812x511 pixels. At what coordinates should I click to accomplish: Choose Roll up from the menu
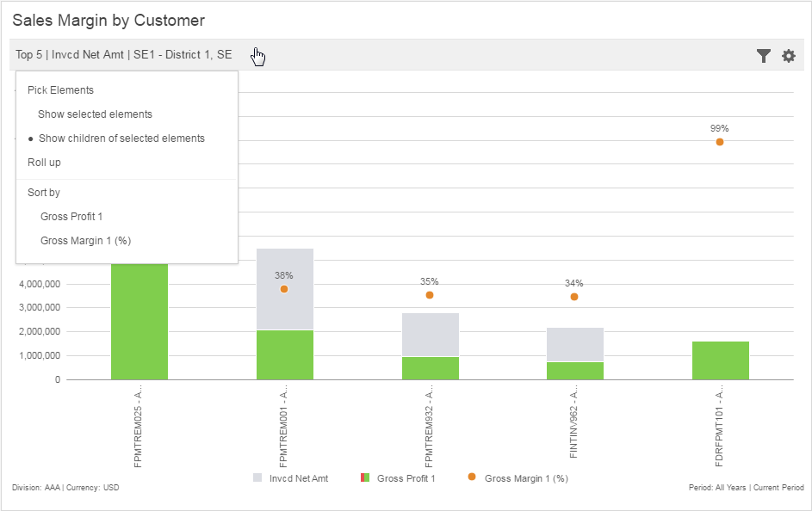pos(44,163)
